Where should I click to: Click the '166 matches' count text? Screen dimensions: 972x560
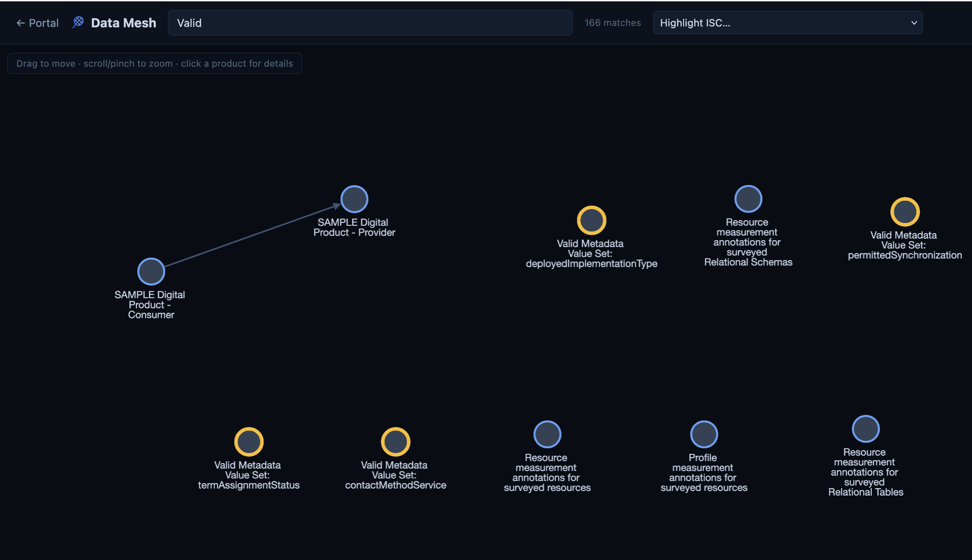pyautogui.click(x=613, y=23)
